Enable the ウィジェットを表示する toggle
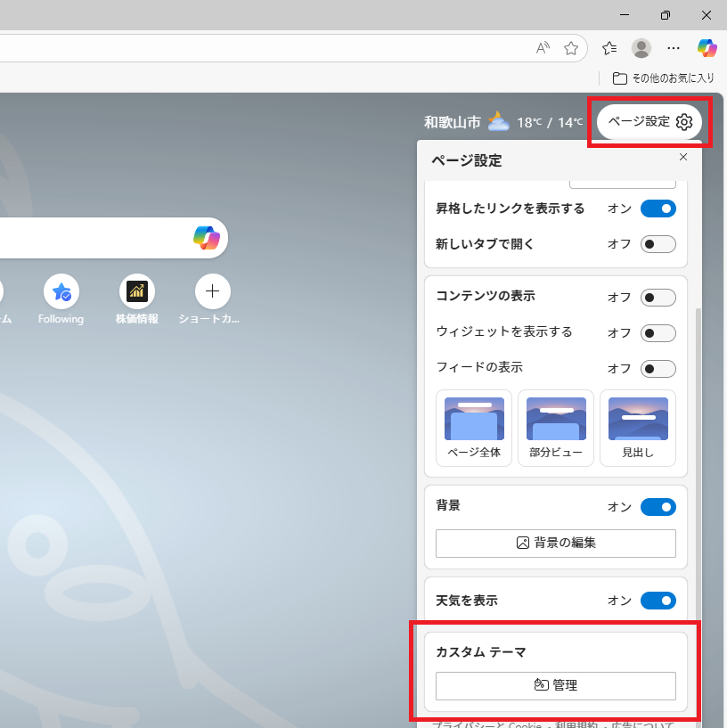727x728 pixels. point(658,333)
